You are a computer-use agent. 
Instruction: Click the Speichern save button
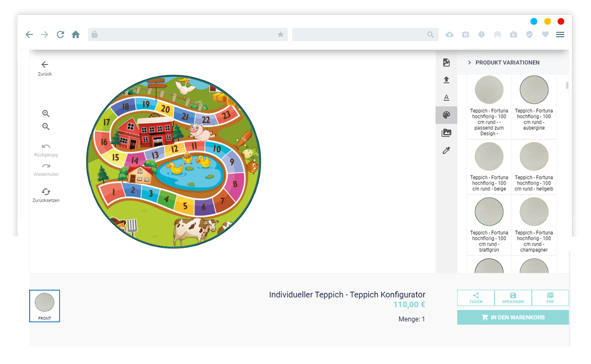click(513, 298)
